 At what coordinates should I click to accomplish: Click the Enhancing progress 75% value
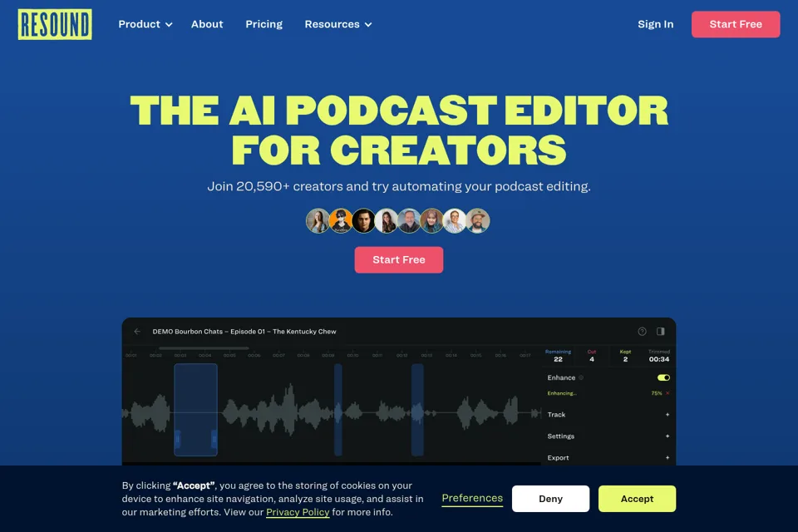pos(657,393)
